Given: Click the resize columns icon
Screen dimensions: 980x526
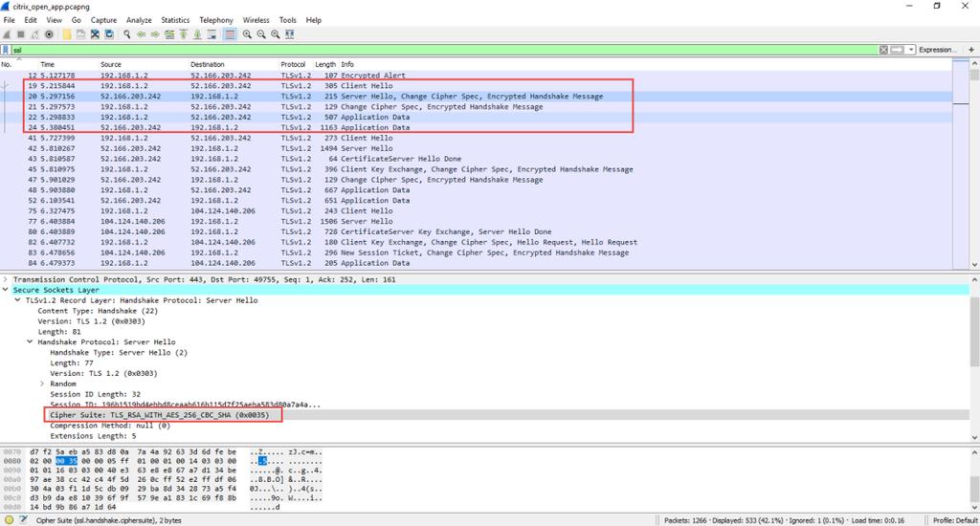Looking at the screenshot, I should [x=289, y=34].
